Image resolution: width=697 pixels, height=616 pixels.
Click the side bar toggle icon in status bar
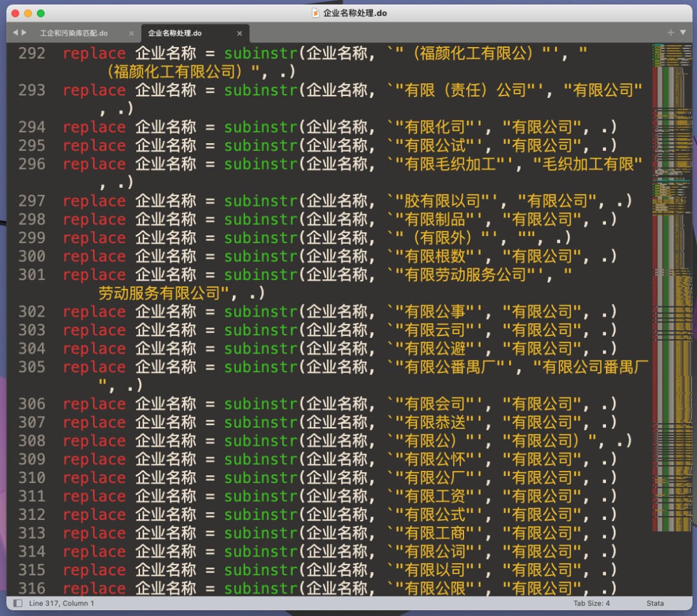click(x=17, y=604)
